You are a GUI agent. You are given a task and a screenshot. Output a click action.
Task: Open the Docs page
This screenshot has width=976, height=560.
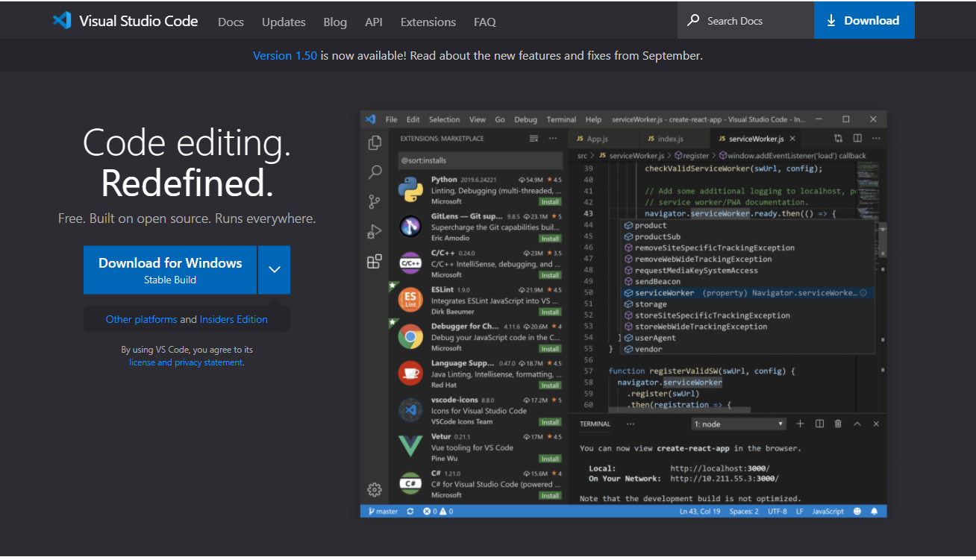231,22
